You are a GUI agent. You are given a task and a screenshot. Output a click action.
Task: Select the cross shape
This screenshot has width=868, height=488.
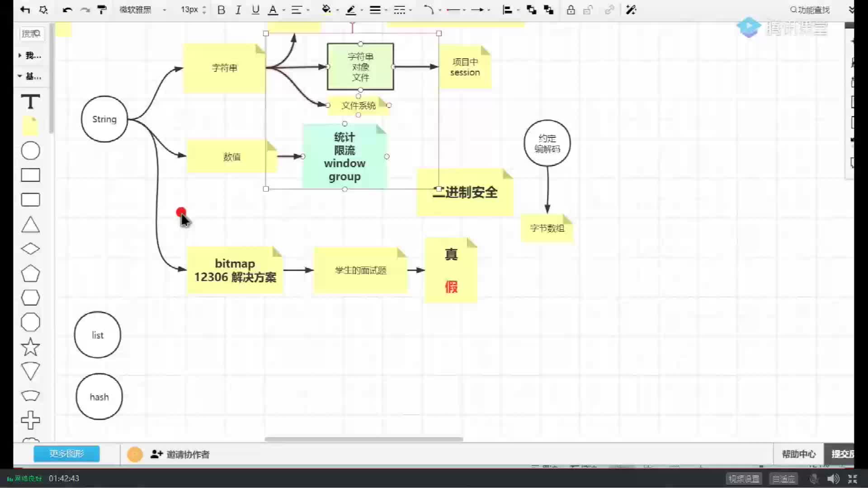pos(30,420)
